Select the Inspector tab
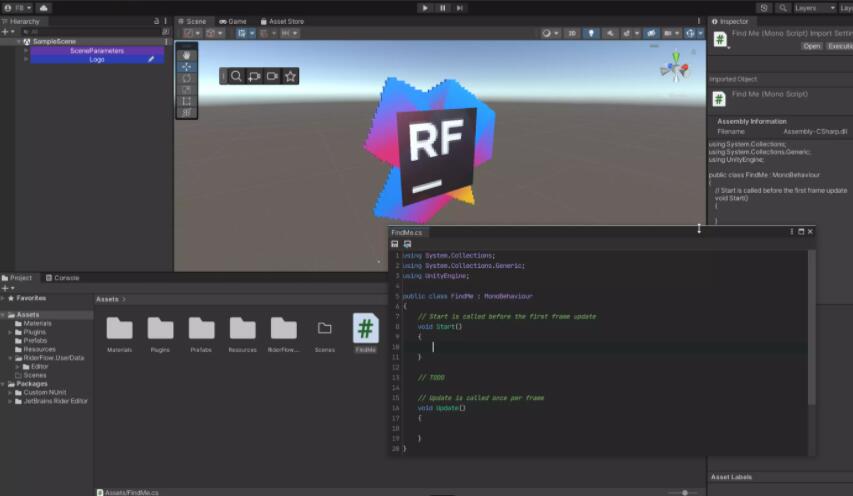The width and height of the screenshot is (853, 496). [730, 21]
